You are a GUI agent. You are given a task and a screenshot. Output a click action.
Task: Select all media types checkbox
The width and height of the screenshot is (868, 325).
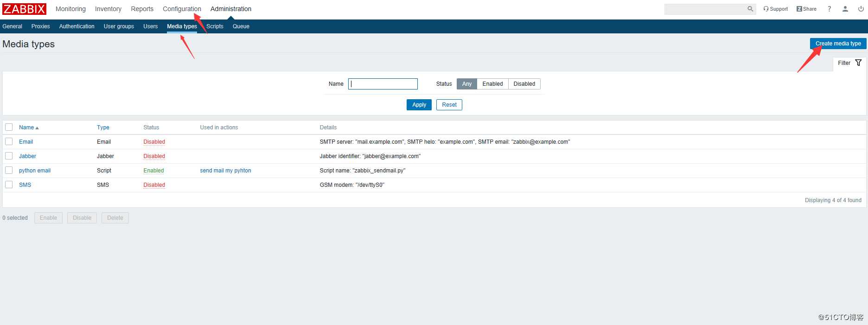(x=9, y=127)
